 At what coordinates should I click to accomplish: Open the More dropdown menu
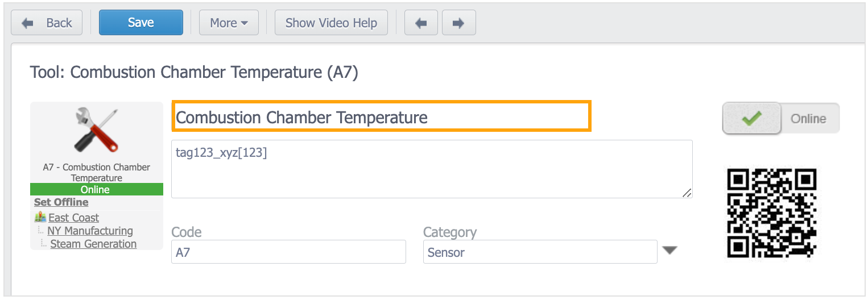click(229, 23)
